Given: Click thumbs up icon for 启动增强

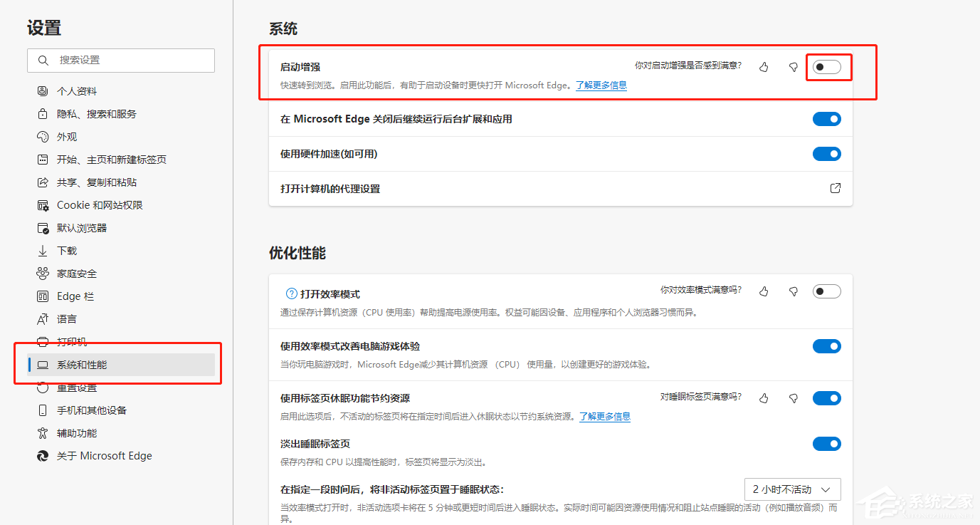Looking at the screenshot, I should 764,67.
